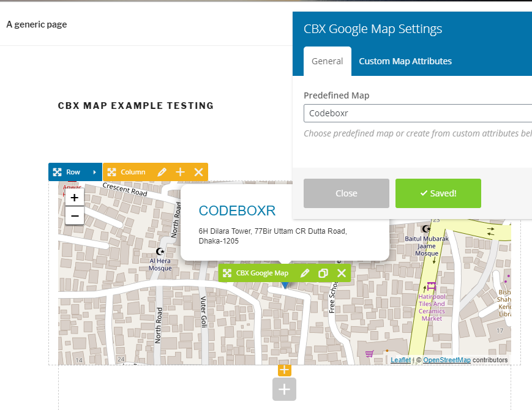Image resolution: width=532 pixels, height=410 pixels.
Task: Expand the Row arrow toggle
Action: (95, 172)
